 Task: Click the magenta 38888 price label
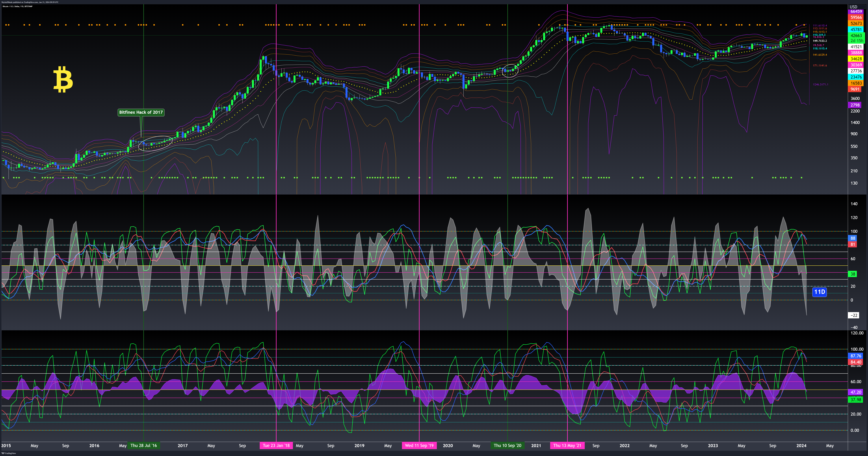click(856, 53)
